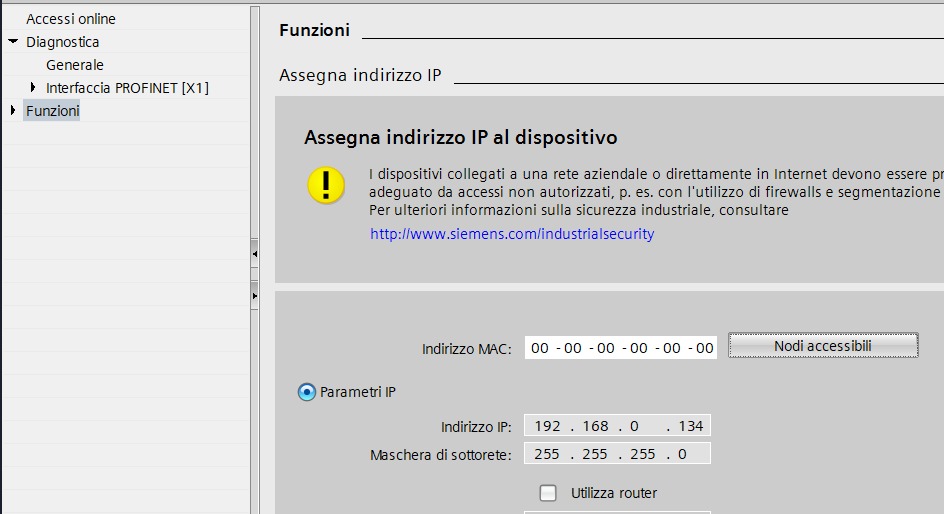
Task: Open Generale under Diagnostica
Action: click(x=74, y=65)
